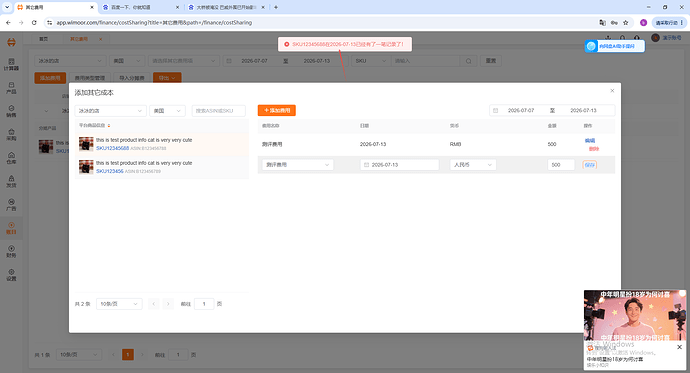Click calendar icon in row date field
The height and width of the screenshot is (373, 690).
pyautogui.click(x=366, y=165)
